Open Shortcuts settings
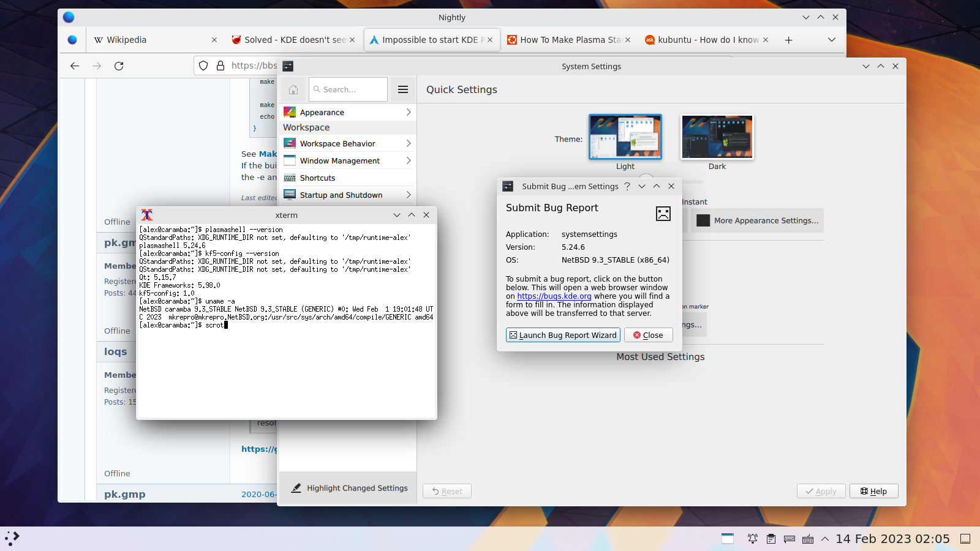The height and width of the screenshot is (551, 980). 347,178
